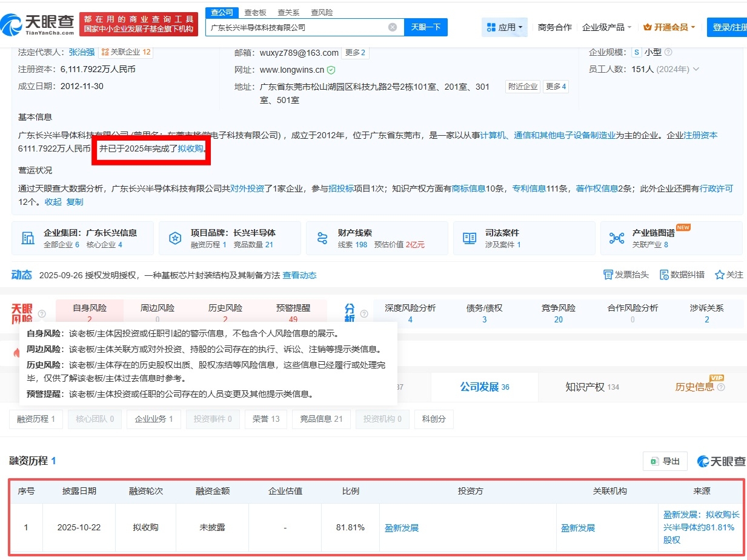Select the 融资历程 1 sub-tab
The width and height of the screenshot is (747, 560).
(36, 419)
